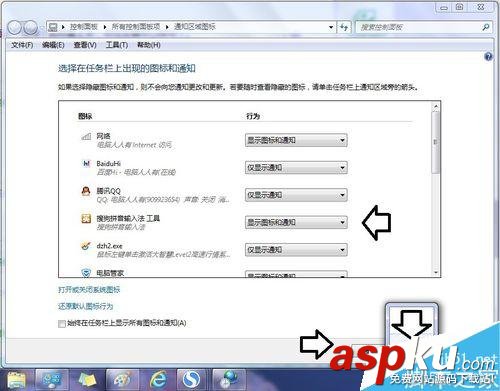This screenshot has width=500, height=391.
Task: Click the 还原默认图标行为 link
Action: [x=86, y=306]
